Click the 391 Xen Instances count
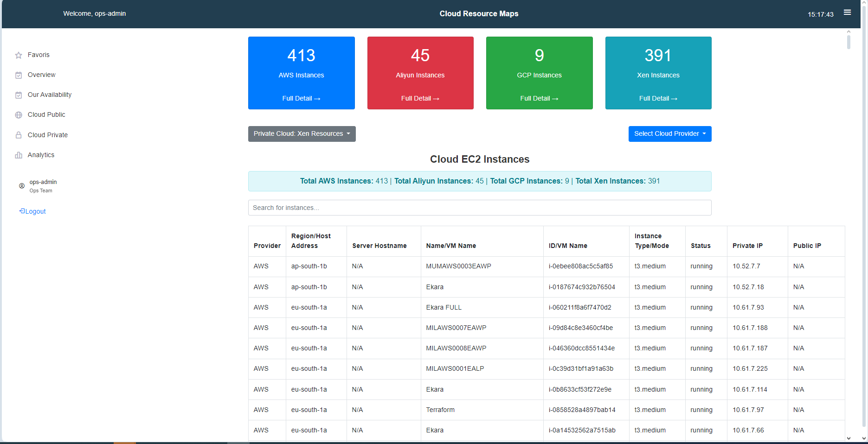Viewport: 868px width, 444px height. [x=658, y=56]
